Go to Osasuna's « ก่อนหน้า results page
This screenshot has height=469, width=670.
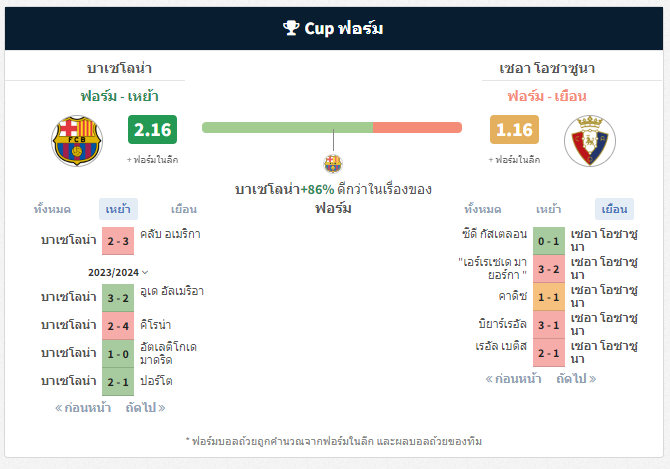point(513,379)
